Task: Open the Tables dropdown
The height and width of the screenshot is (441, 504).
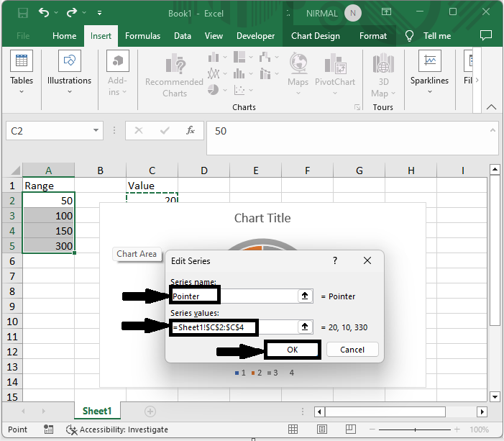Action: [22, 73]
